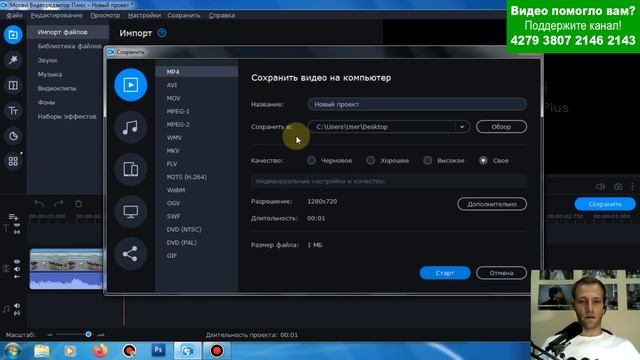Viewport: 640px width, 360px height.
Task: Expand the save folder path dropdown
Action: coord(462,127)
